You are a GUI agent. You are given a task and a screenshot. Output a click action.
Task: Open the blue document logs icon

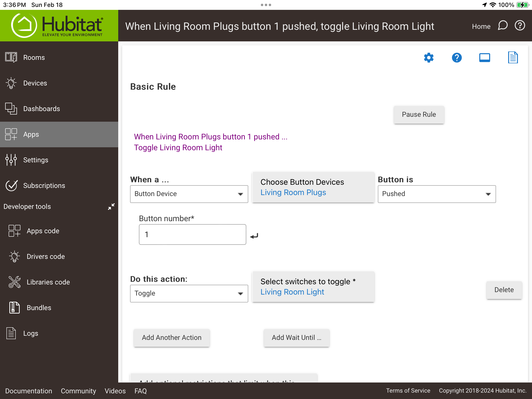[x=513, y=58]
